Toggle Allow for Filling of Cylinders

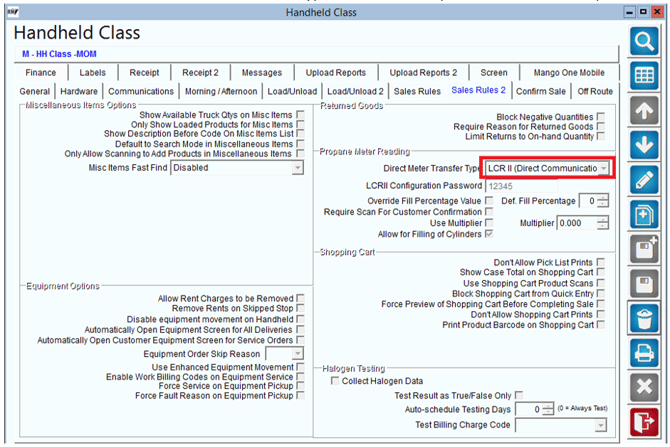(x=489, y=234)
